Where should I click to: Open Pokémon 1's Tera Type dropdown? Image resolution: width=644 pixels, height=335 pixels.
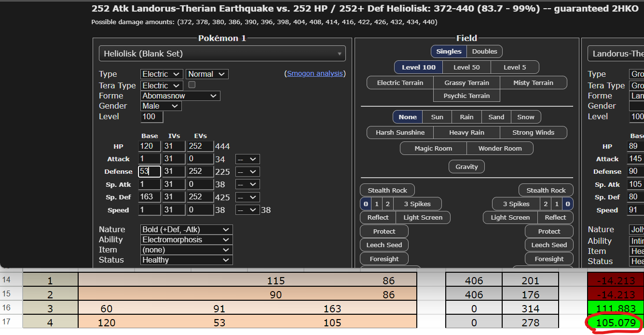click(162, 85)
